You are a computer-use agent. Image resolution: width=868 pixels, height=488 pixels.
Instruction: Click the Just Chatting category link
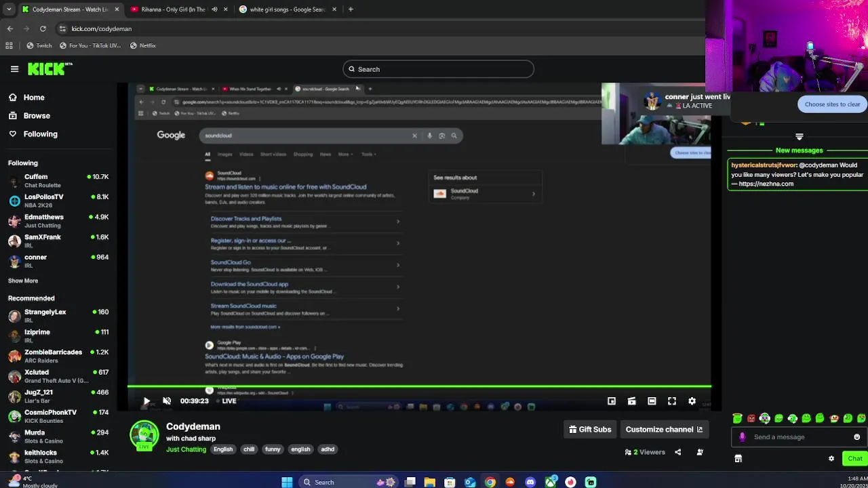(x=186, y=449)
